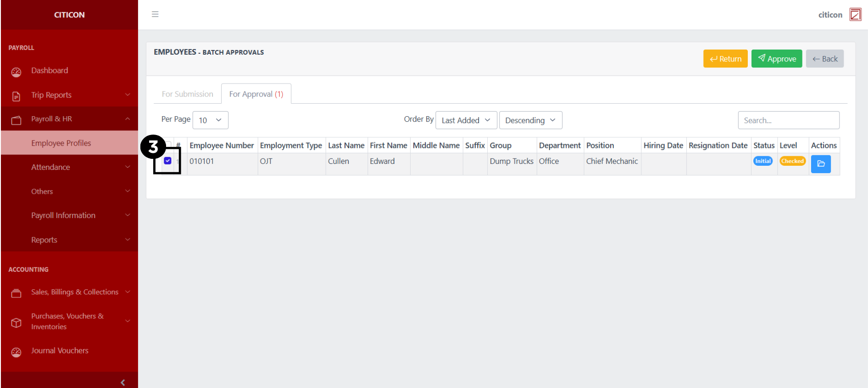Click the hamburger menu icon
Viewport: 868px width, 388px height.
tap(155, 14)
